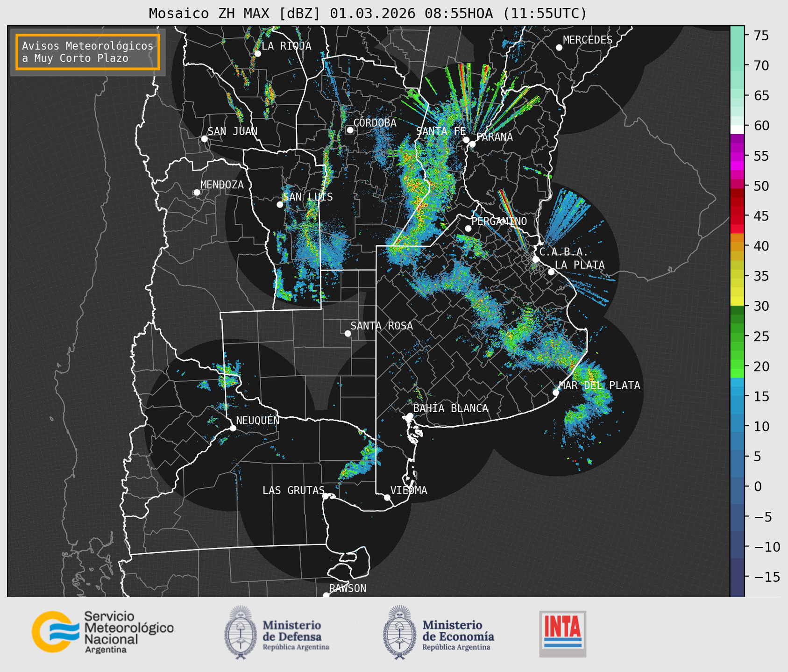
Task: Click the SAN LUIS city label
Action: coord(308,197)
